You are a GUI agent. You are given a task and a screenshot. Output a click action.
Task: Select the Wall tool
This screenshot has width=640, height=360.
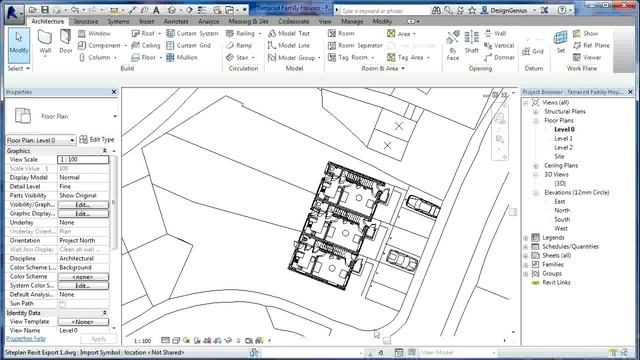(x=45, y=43)
